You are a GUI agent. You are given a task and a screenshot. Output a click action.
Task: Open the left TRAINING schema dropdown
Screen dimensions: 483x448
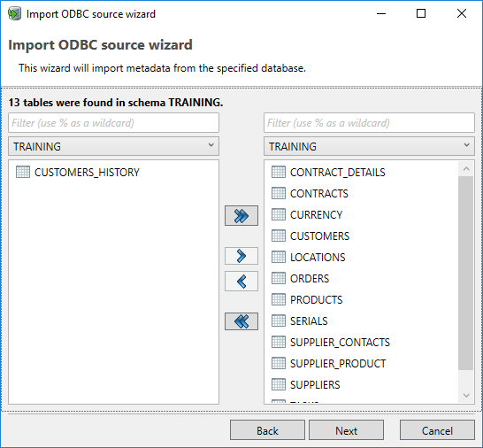pyautogui.click(x=113, y=146)
